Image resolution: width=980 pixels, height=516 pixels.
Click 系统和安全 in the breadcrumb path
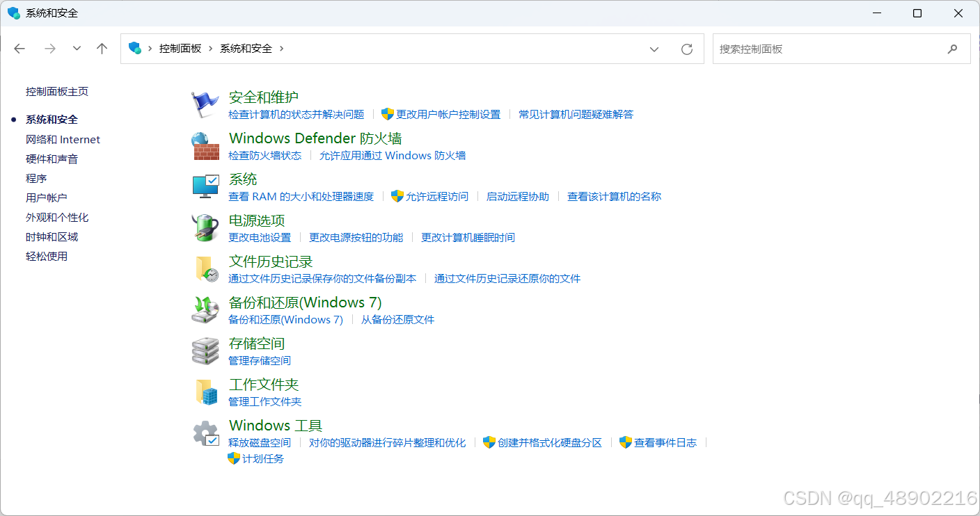point(246,49)
